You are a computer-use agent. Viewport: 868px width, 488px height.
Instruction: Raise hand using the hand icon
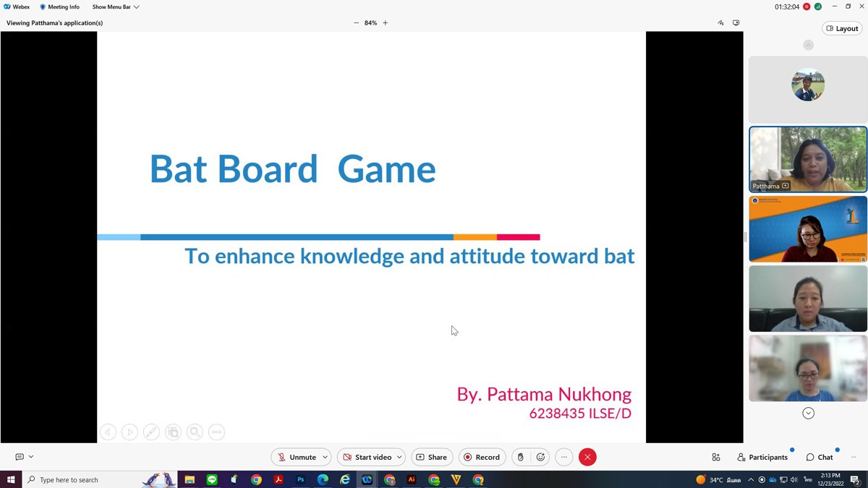[x=520, y=457]
